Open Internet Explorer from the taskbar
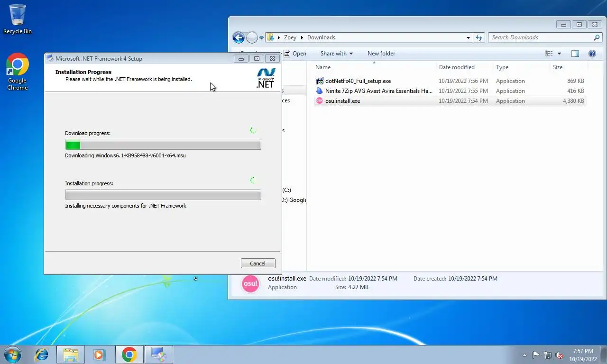 coord(42,355)
